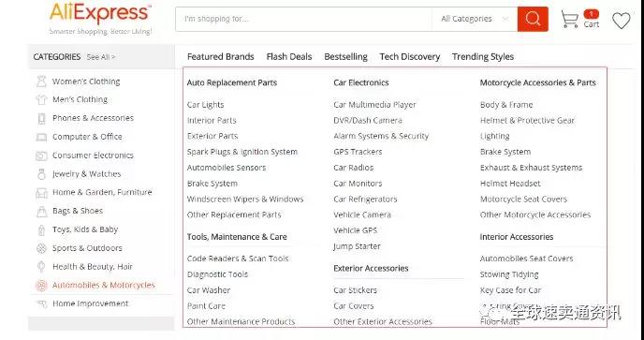Select the Spark Plugs & Ignition System link
This screenshot has height=340, width=644.
[242, 152]
